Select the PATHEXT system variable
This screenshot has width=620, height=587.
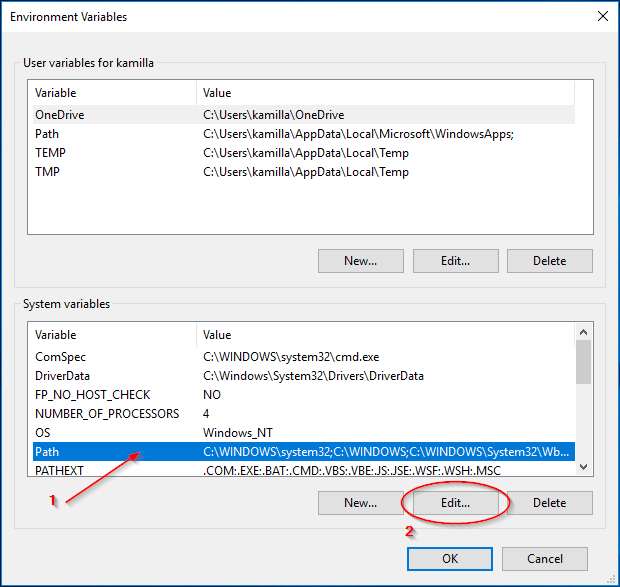(59, 470)
